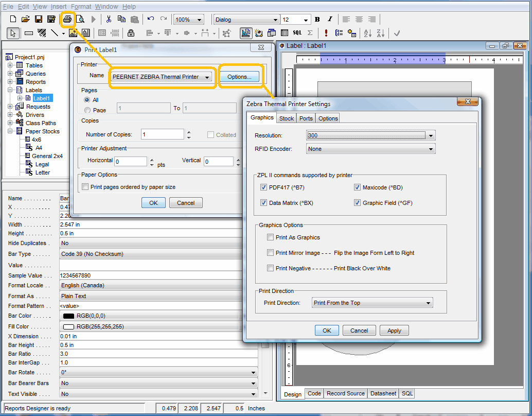The image size is (532, 416).
Task: Click the Sort Ascending A-Z icon
Action: (367, 33)
